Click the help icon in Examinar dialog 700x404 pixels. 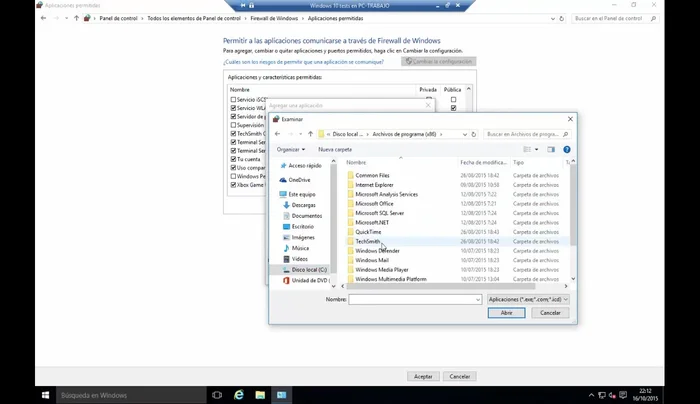pyautogui.click(x=567, y=149)
